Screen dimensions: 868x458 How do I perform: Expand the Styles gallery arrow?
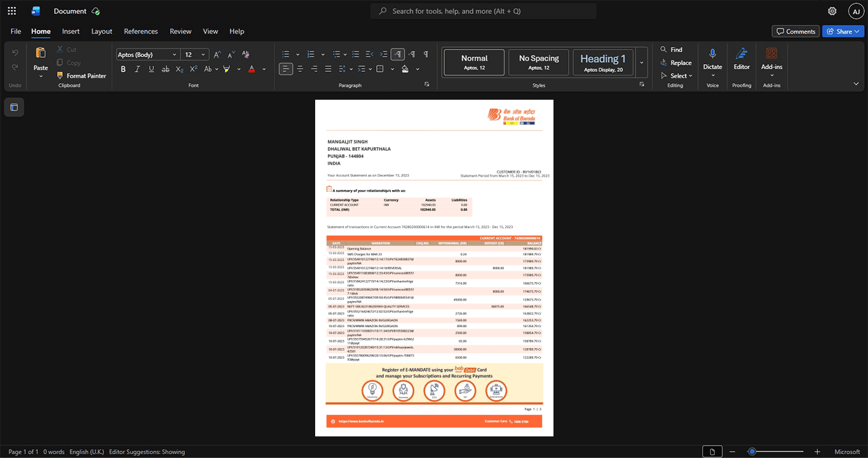point(642,62)
